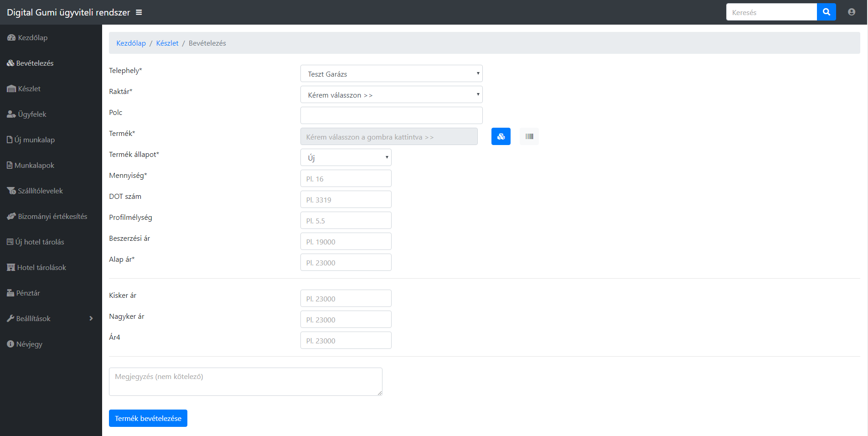Focus the DOT szám input field
868x436 pixels.
[x=346, y=199]
